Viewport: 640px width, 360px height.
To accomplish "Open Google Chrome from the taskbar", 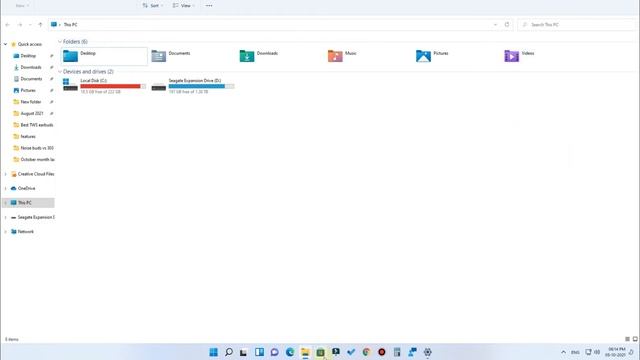I will (366, 352).
